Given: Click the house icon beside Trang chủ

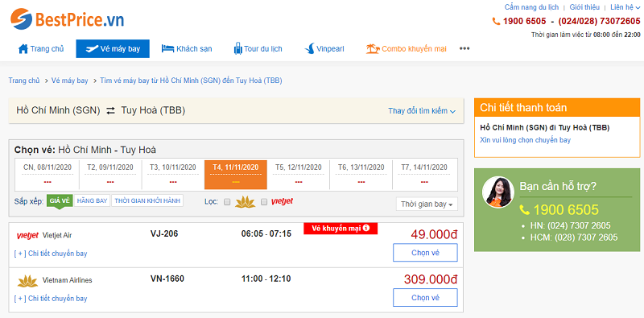Looking at the screenshot, I should [23, 49].
